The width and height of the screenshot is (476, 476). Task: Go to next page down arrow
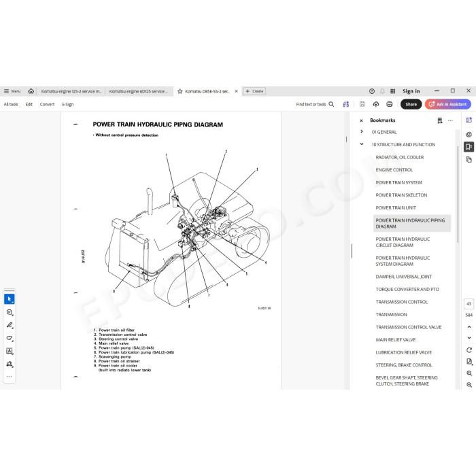(x=469, y=337)
